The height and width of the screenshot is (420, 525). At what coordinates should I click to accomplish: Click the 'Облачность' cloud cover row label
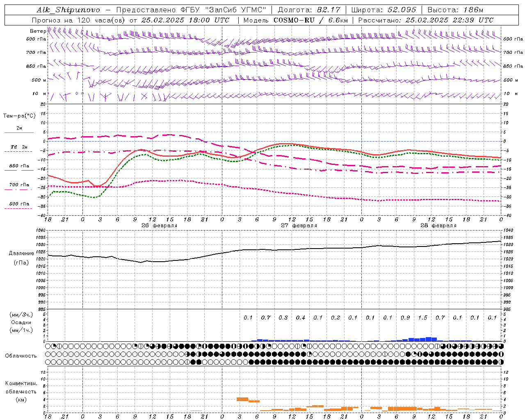pos(21,356)
